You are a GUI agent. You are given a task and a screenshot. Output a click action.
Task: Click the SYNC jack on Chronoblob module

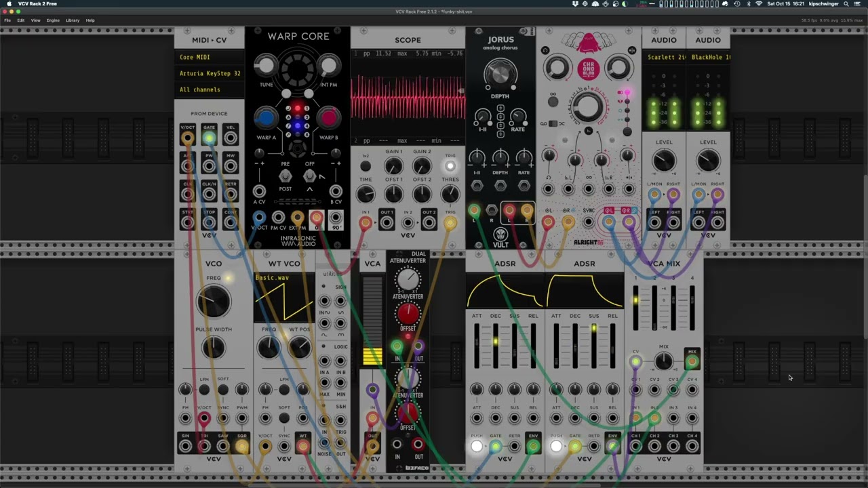588,222
